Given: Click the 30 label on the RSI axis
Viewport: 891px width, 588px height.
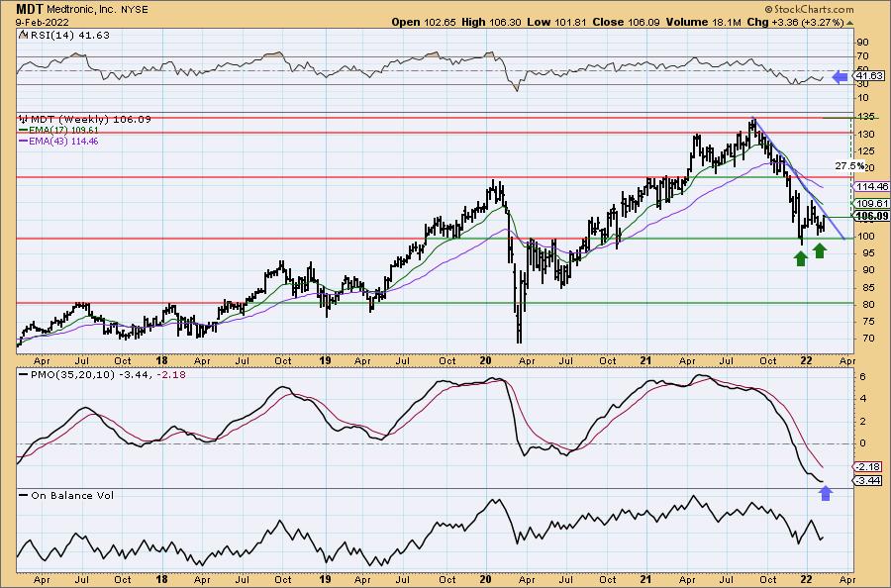Looking at the screenshot, I should pos(863,84).
